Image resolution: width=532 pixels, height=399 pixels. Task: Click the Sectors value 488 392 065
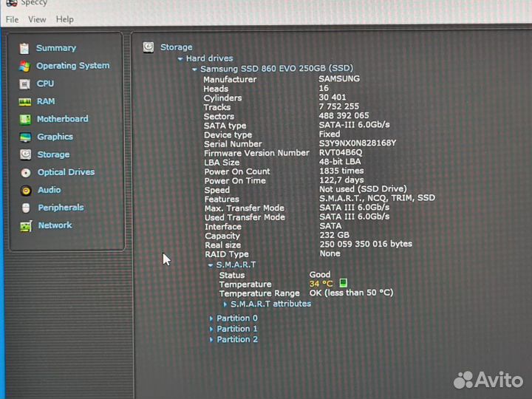pyautogui.click(x=344, y=116)
